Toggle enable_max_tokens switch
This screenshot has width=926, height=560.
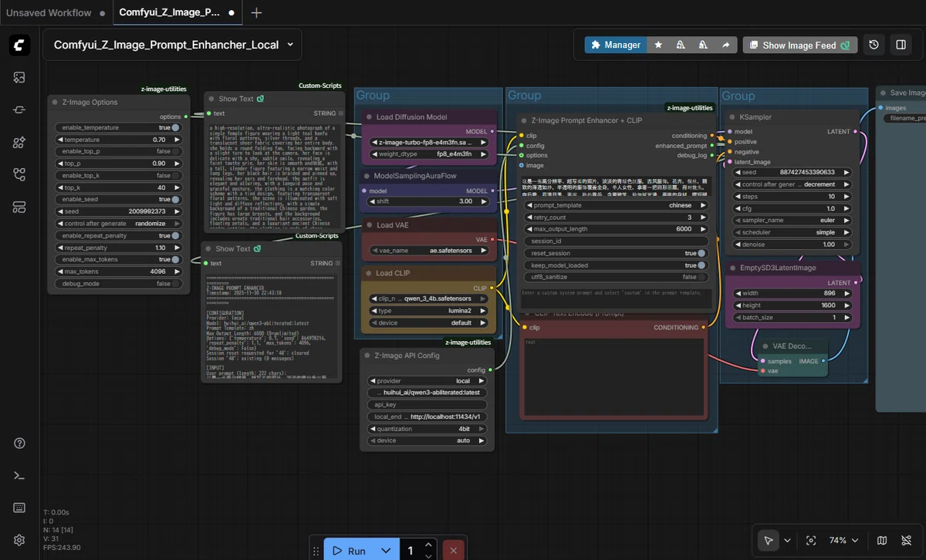click(x=176, y=259)
